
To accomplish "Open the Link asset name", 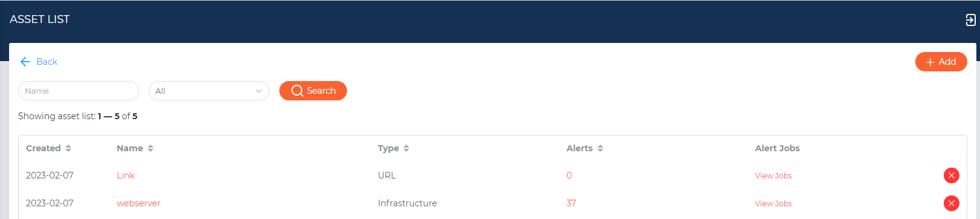I will pyautogui.click(x=126, y=175).
